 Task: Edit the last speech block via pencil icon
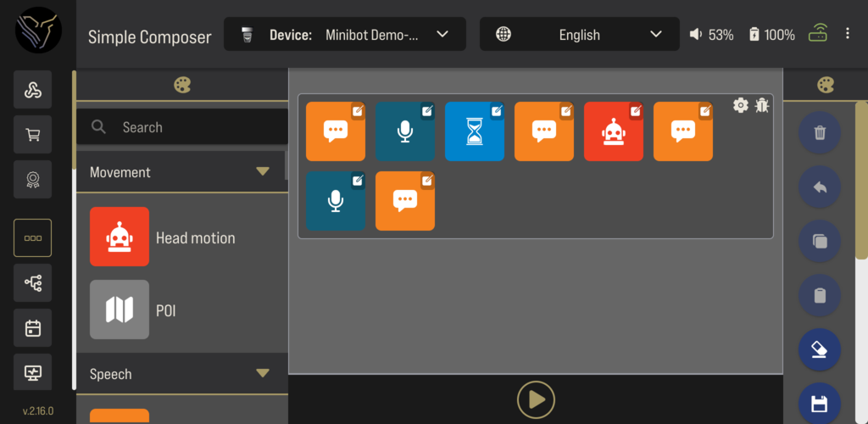(x=427, y=181)
